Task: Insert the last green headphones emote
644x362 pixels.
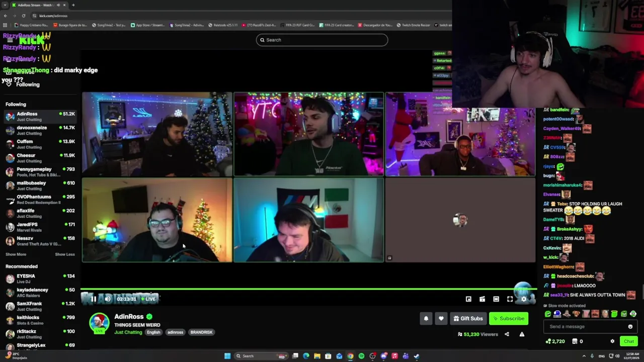Action: [633, 314]
